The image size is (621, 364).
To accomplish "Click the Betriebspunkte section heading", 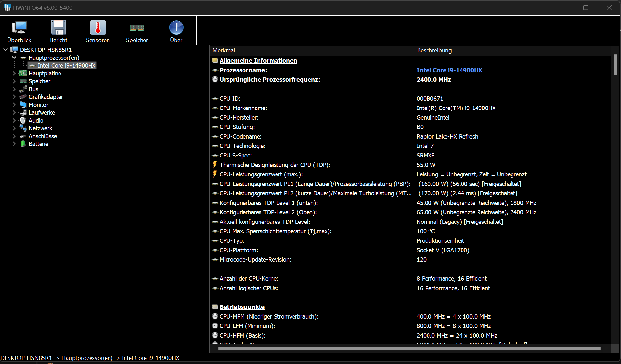I will click(x=242, y=307).
